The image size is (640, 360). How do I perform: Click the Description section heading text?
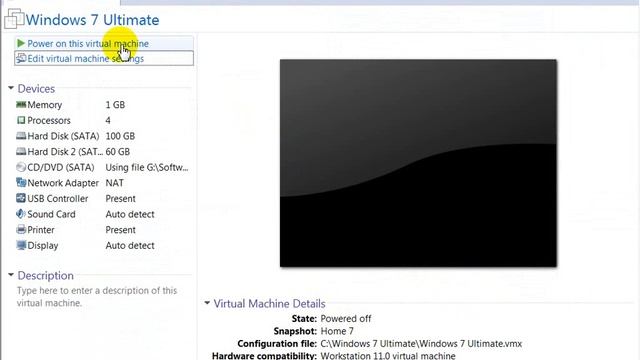[x=46, y=276]
